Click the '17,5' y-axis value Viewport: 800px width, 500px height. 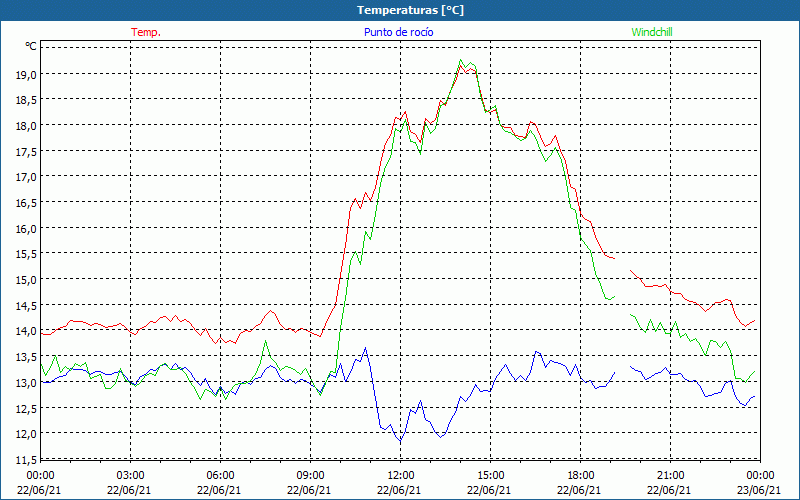(28, 152)
